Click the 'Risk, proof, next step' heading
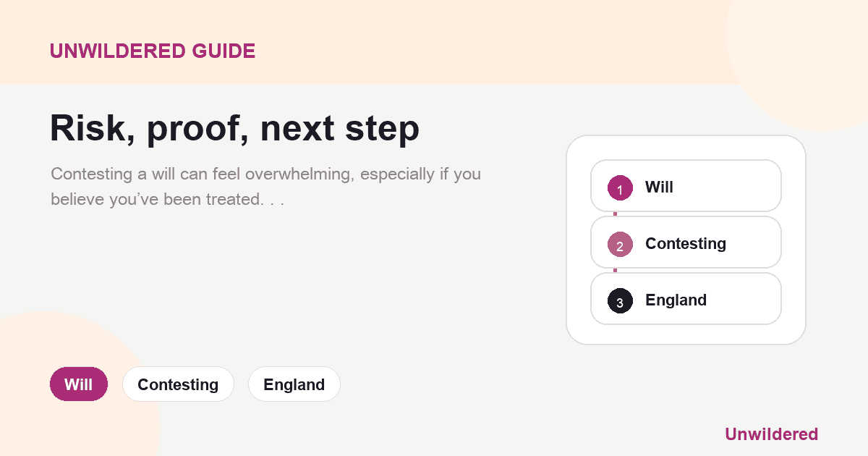Image resolution: width=868 pixels, height=456 pixels. tap(234, 128)
